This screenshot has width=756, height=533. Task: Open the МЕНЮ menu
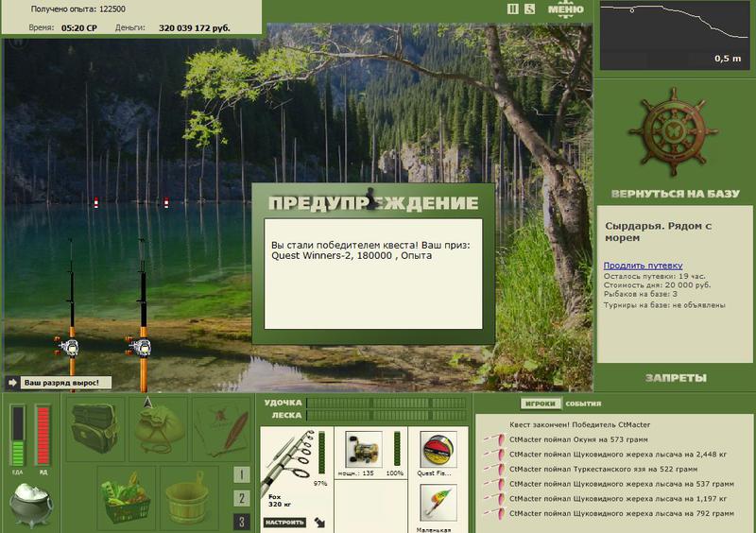pyautogui.click(x=565, y=9)
